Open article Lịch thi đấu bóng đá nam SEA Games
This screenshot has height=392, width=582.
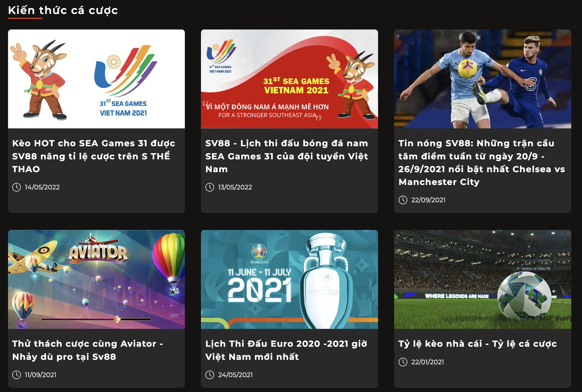[287, 156]
